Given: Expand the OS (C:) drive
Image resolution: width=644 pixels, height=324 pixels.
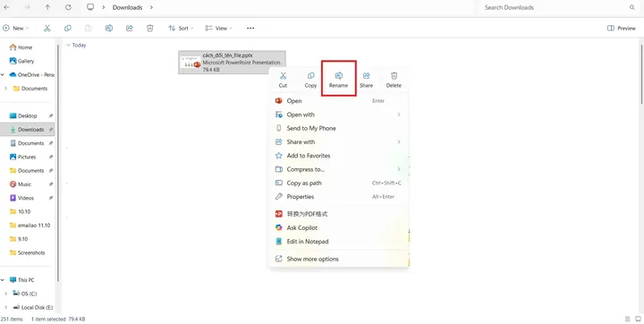Looking at the screenshot, I should pos(5,294).
